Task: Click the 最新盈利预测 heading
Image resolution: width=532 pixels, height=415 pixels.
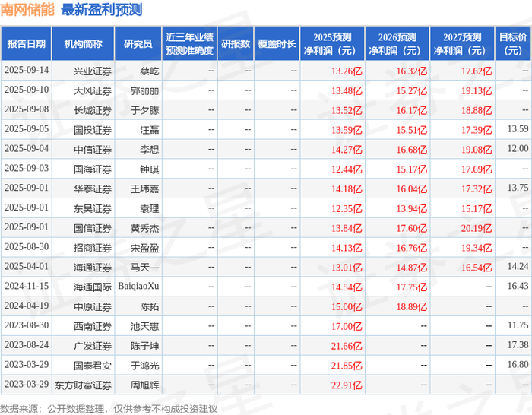Action: pos(101,10)
